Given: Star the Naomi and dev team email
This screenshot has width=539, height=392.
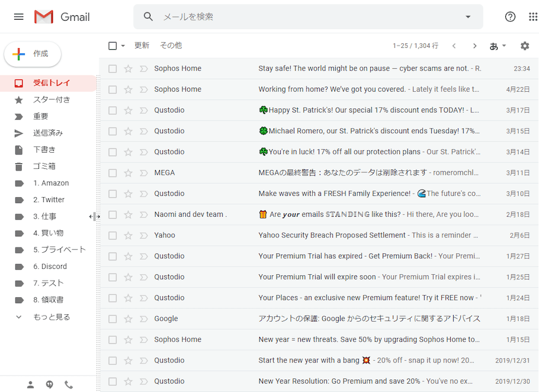Looking at the screenshot, I should (128, 215).
